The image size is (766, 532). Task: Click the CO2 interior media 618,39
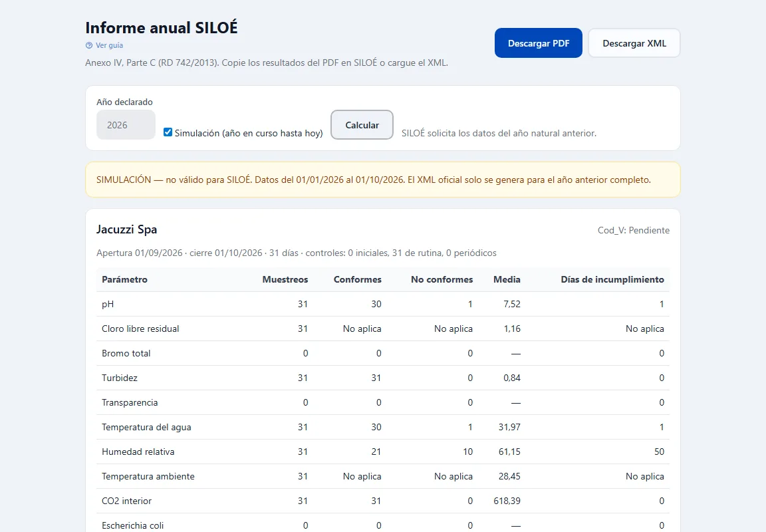507,501
